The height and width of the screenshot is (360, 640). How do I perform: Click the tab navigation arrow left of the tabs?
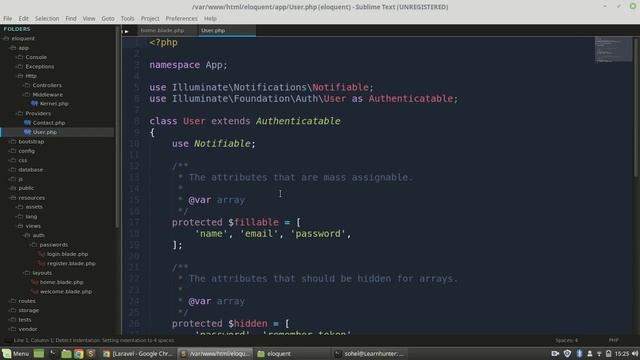[126, 31]
